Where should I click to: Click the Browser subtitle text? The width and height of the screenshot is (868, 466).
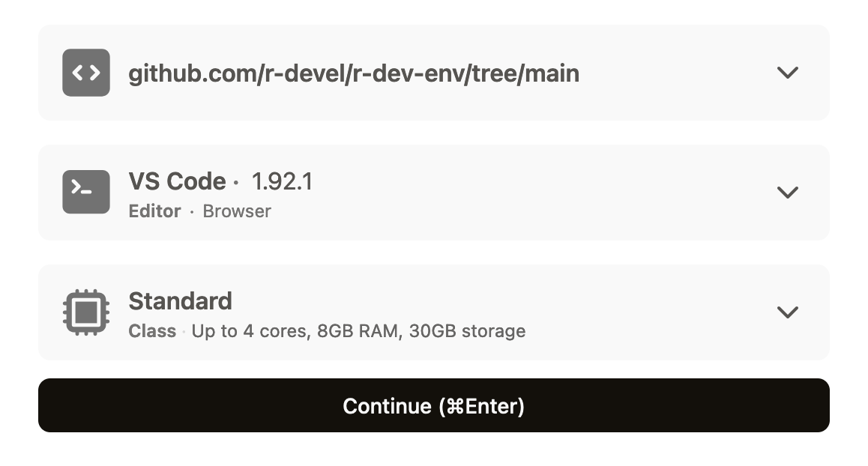pos(237,211)
